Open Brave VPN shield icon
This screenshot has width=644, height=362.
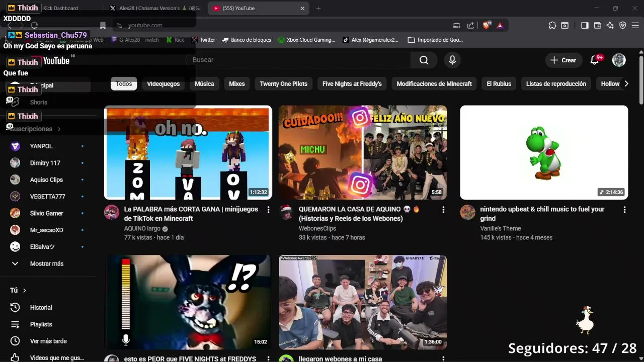click(623, 25)
